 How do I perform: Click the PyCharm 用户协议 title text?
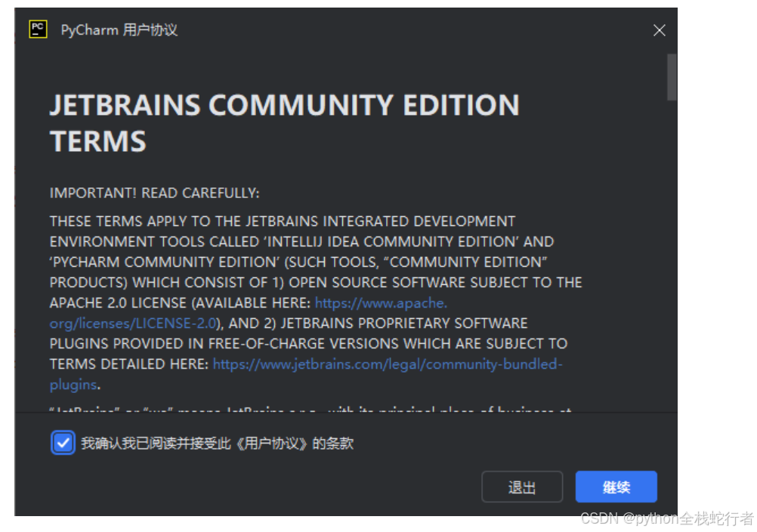(119, 30)
